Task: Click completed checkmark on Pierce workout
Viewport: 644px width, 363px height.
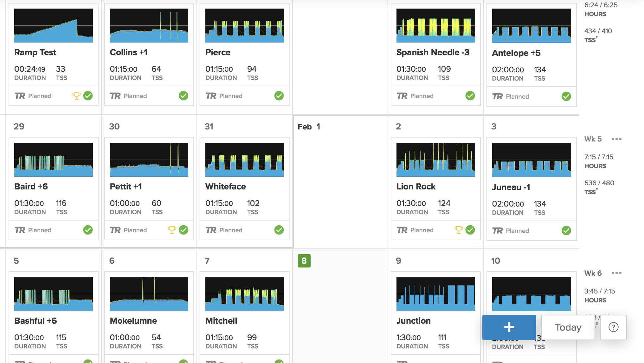Action: tap(279, 96)
